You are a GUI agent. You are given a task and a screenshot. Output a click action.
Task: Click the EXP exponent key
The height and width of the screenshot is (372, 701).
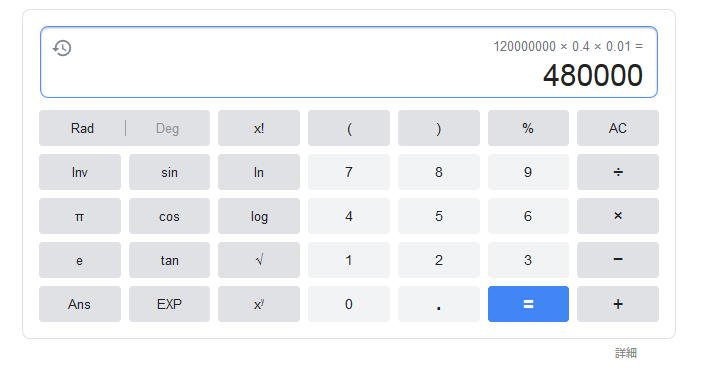(169, 304)
